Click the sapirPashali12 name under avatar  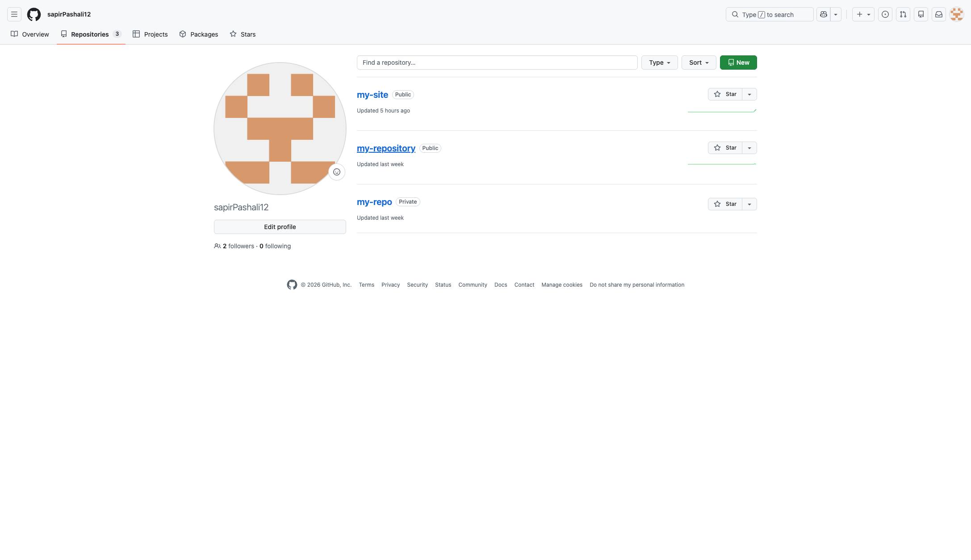point(241,207)
